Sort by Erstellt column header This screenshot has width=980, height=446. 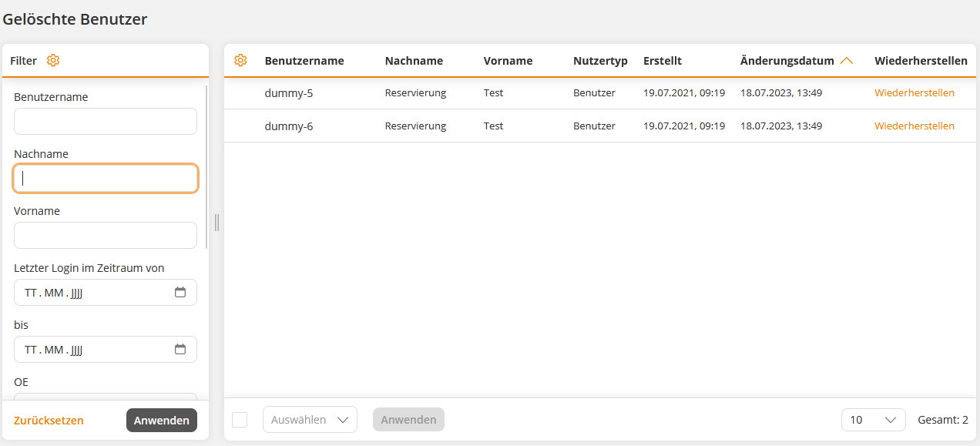[x=663, y=61]
